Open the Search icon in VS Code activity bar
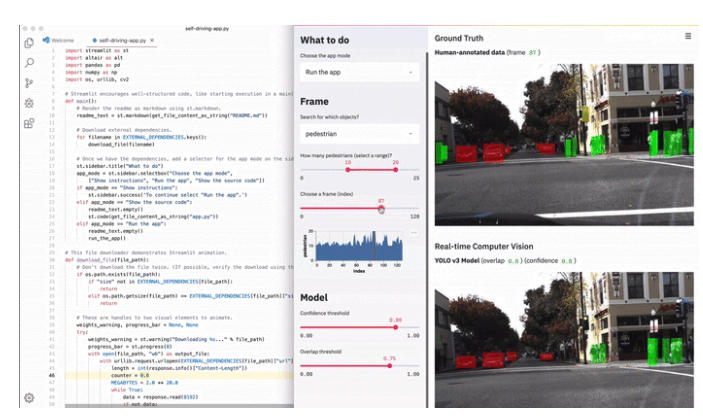Screen dimensions: 703x416 (29, 63)
